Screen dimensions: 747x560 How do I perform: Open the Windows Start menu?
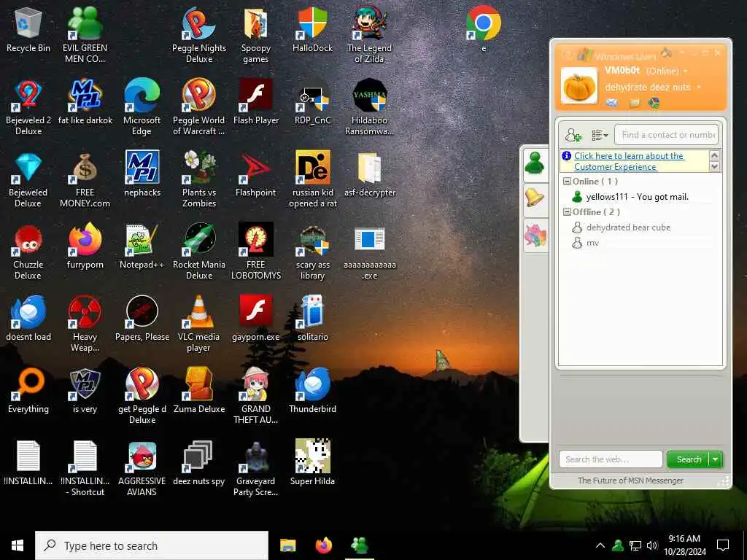pyautogui.click(x=18, y=545)
